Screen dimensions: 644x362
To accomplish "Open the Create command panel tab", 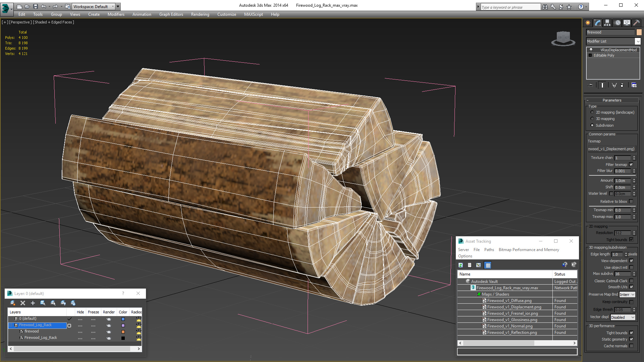I will pos(588,23).
